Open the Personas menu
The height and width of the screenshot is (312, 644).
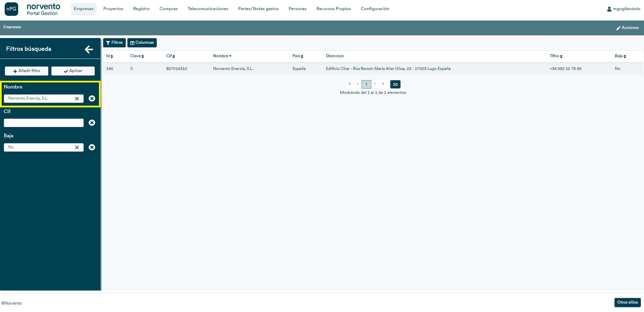coord(298,9)
